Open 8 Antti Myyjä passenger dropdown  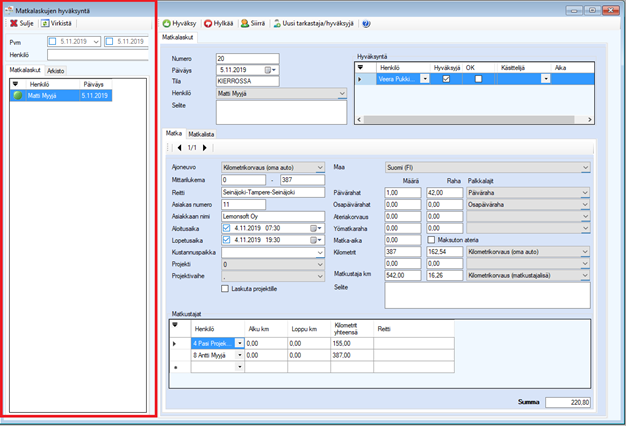click(240, 355)
